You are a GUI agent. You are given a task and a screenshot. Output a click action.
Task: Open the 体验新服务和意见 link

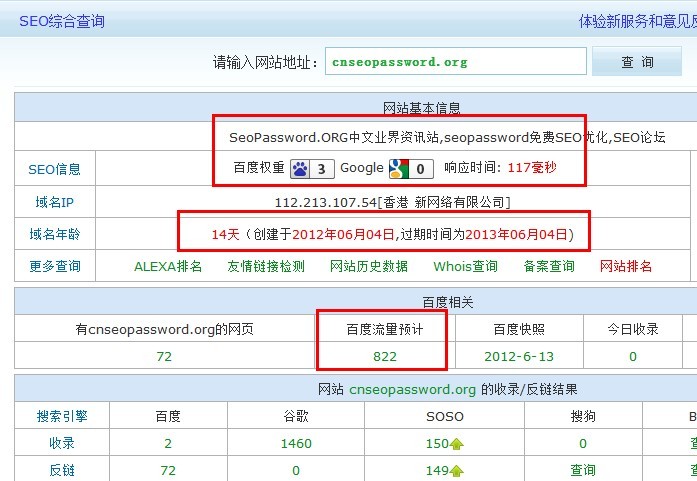click(637, 21)
